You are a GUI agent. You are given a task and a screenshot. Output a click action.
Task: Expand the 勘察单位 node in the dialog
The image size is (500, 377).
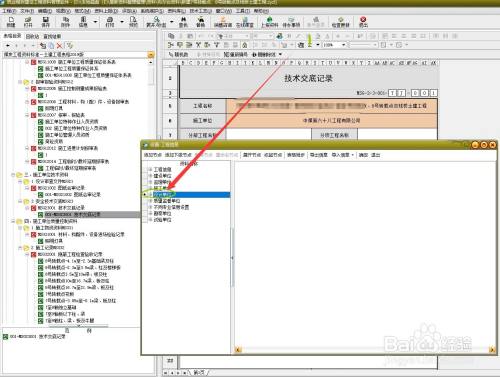point(150,213)
